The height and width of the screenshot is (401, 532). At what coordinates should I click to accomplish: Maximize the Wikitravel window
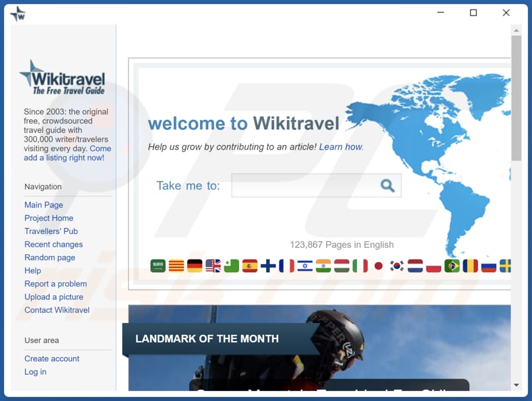tap(473, 13)
